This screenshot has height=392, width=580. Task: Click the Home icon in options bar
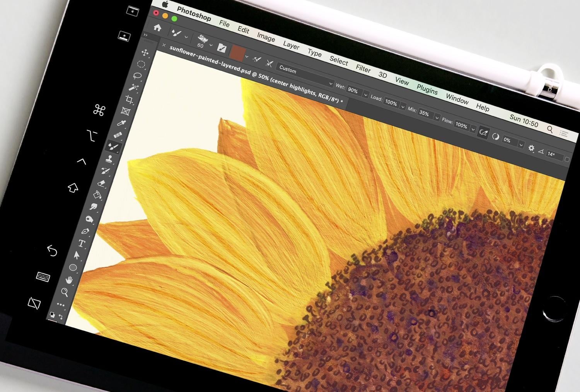pyautogui.click(x=157, y=27)
